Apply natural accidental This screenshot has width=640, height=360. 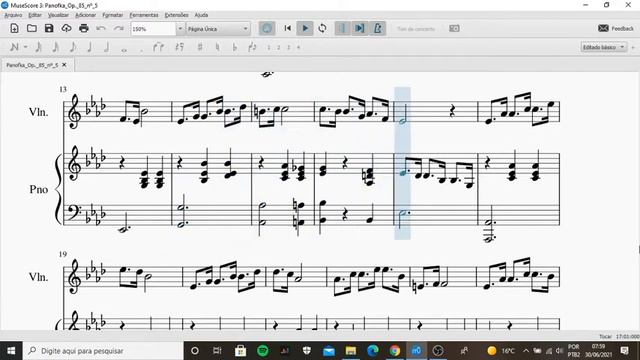pyautogui.click(x=217, y=47)
